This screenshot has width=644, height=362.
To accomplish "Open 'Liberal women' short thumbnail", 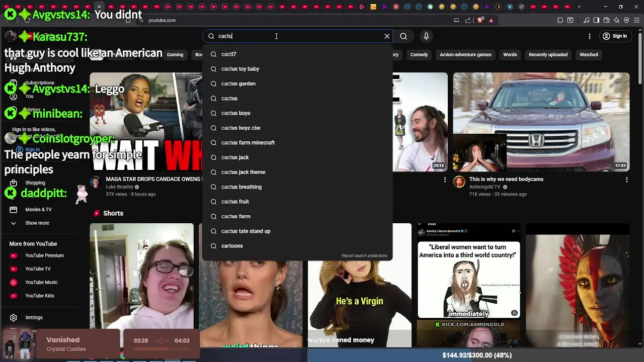I will tap(469, 286).
